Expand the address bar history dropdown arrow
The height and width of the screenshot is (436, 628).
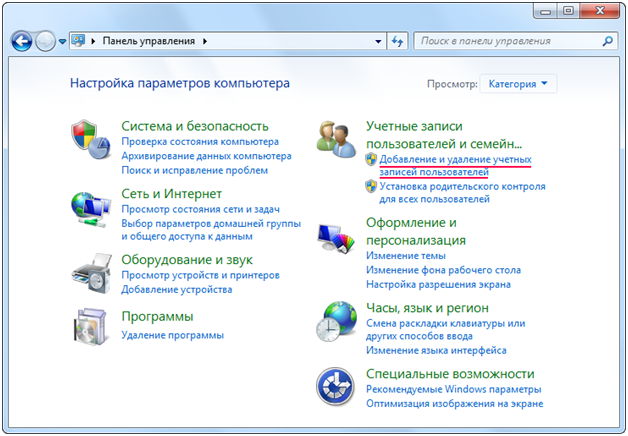pos(377,42)
